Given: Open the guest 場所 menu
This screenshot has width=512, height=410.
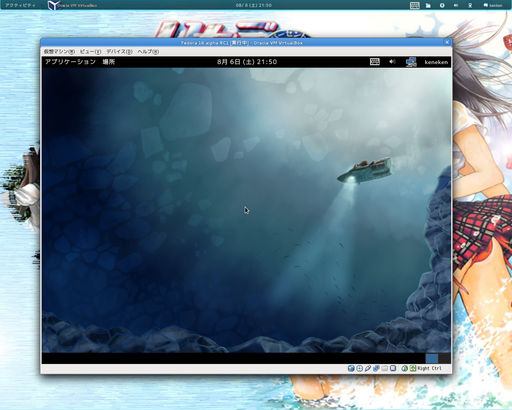Looking at the screenshot, I should point(109,62).
